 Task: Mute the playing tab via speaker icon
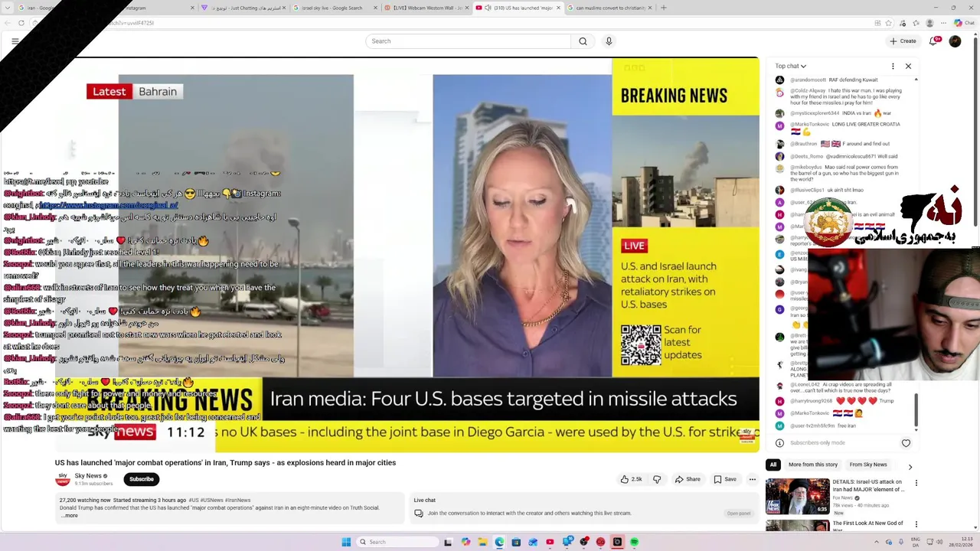(x=487, y=8)
